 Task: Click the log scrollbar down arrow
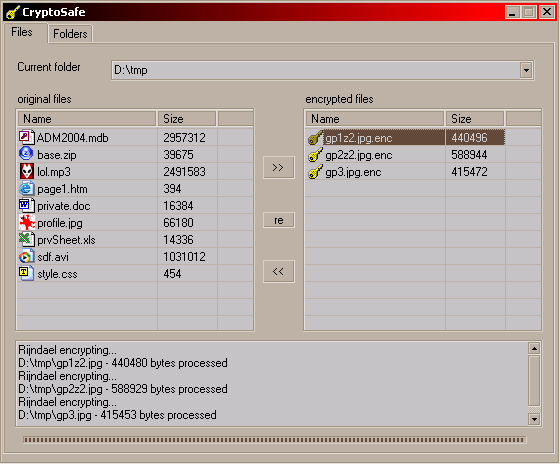click(534, 419)
